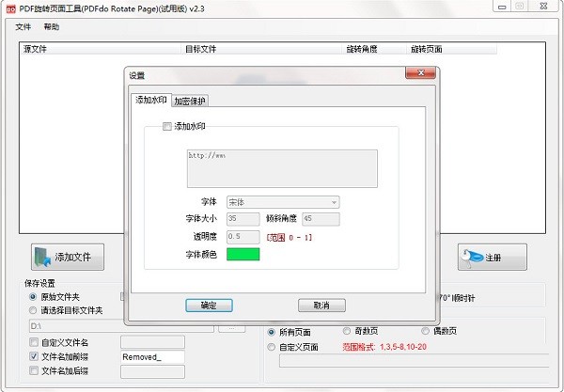Open the 文件 menu
The image size is (564, 392).
[x=23, y=27]
